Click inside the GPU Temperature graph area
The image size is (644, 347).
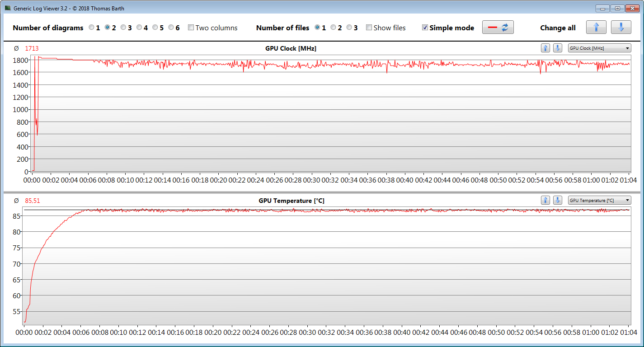click(x=327, y=266)
